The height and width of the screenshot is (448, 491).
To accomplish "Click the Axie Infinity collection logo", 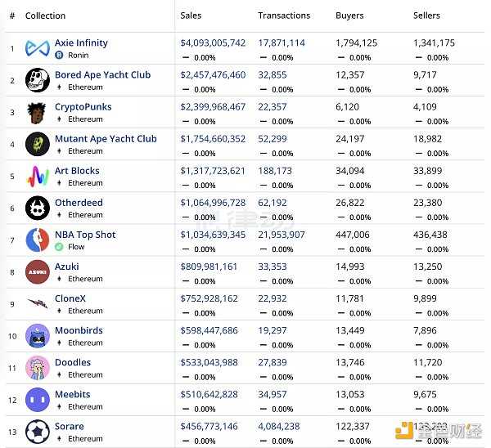I will point(38,48).
